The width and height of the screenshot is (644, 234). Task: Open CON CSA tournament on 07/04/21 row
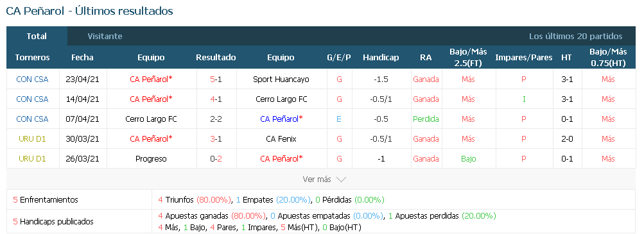tap(33, 119)
